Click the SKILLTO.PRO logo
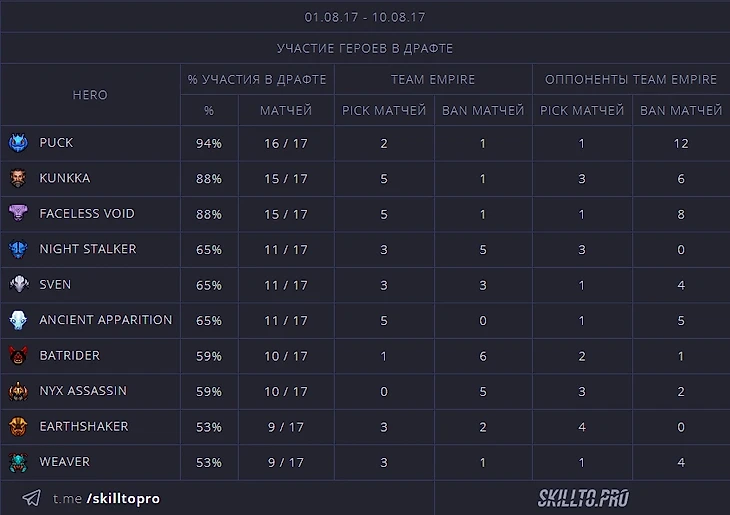 583,497
